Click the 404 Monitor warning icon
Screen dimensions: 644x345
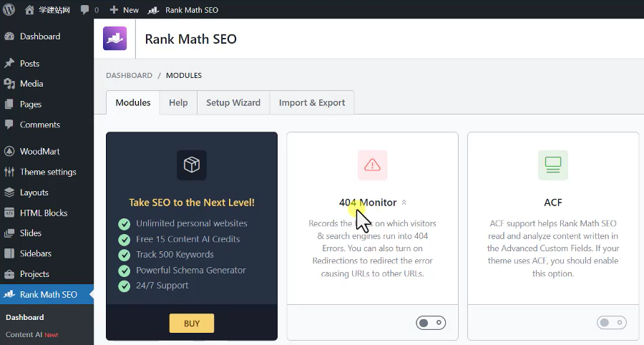tap(372, 165)
